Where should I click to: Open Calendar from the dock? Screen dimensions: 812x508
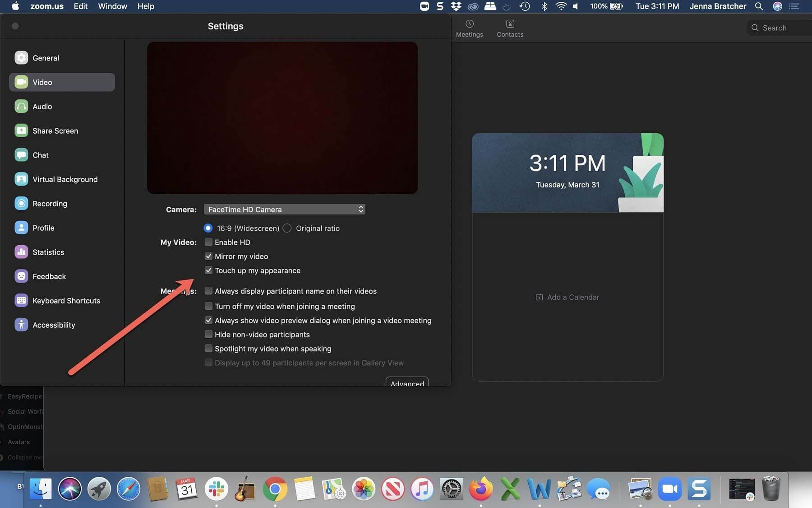click(x=187, y=489)
